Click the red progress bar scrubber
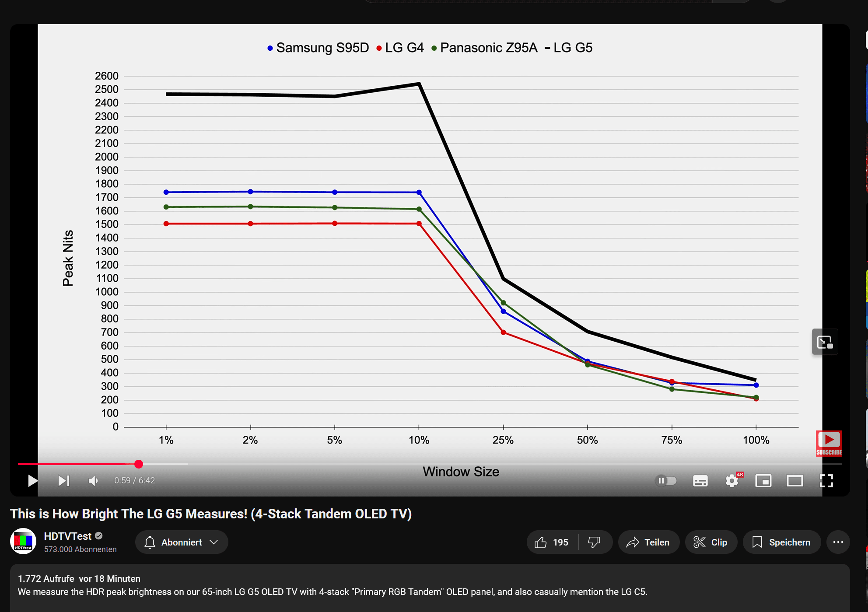 pos(139,464)
